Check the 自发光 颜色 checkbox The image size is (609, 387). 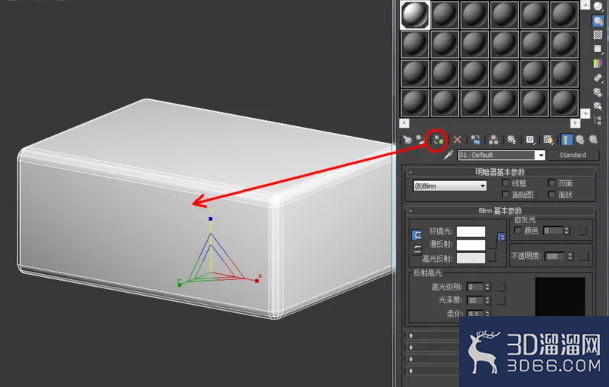click(517, 230)
